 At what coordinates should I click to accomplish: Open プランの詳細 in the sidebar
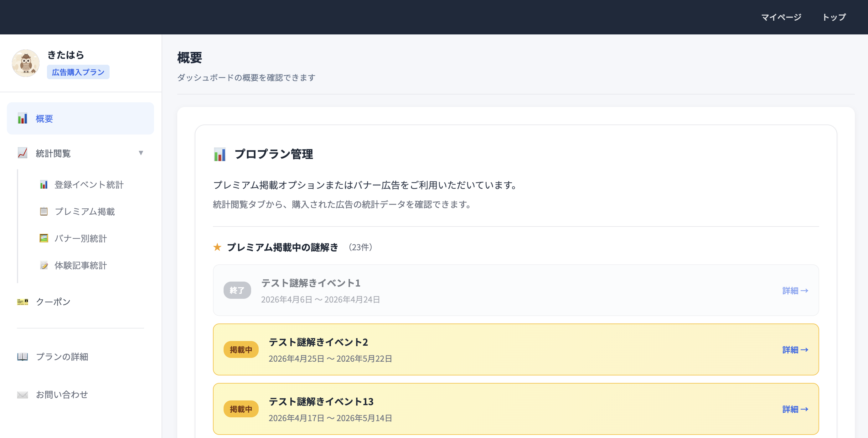pyautogui.click(x=62, y=357)
